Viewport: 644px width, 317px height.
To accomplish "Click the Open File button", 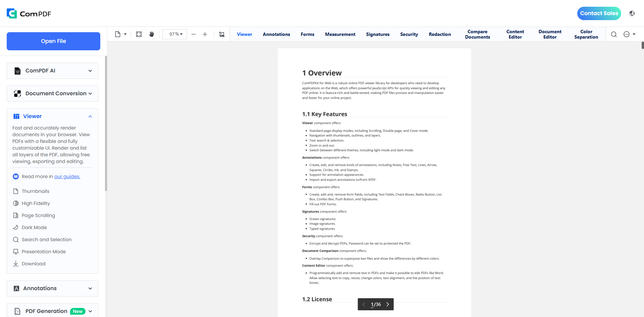I will click(53, 41).
